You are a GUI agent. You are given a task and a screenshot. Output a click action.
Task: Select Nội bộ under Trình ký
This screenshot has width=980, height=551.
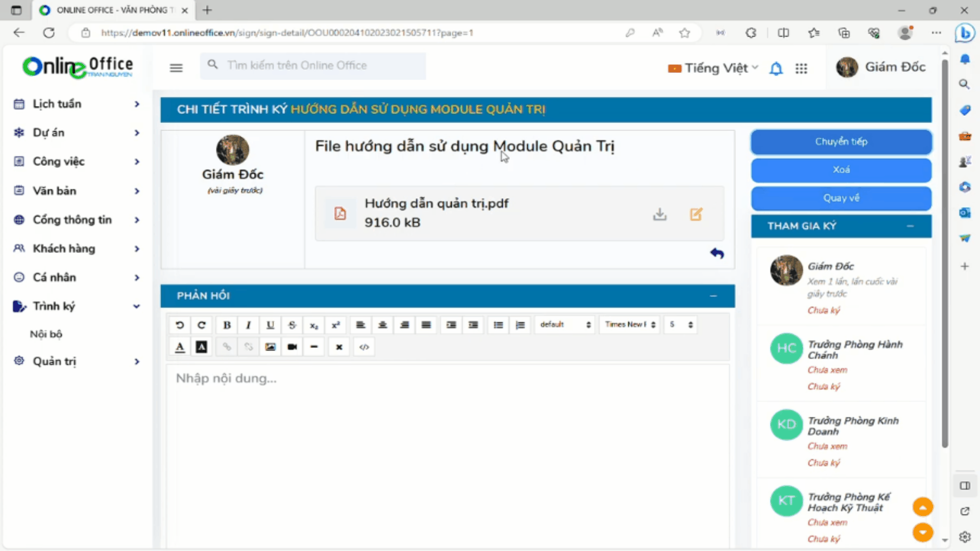click(46, 334)
